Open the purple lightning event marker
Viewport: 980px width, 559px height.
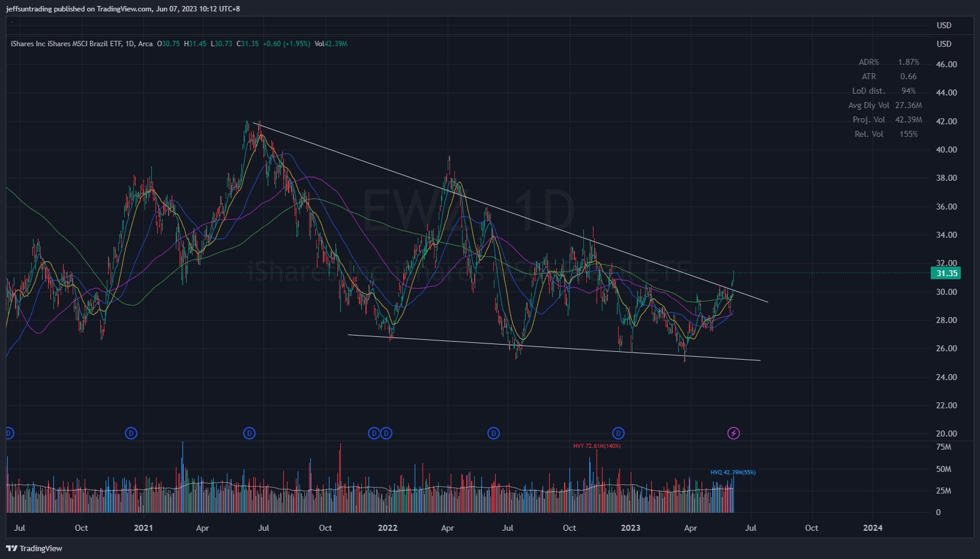pos(733,433)
